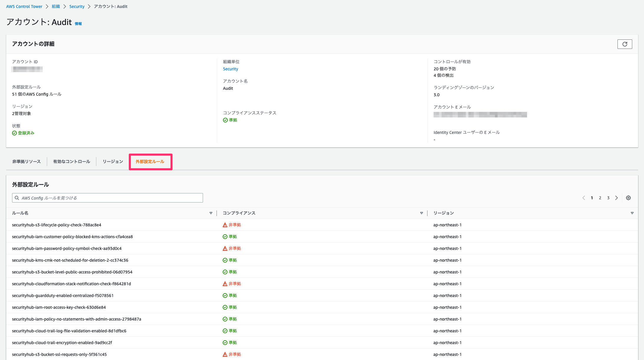Open table preferences gear icon
Screen dimensions: 644x360
coord(628,198)
